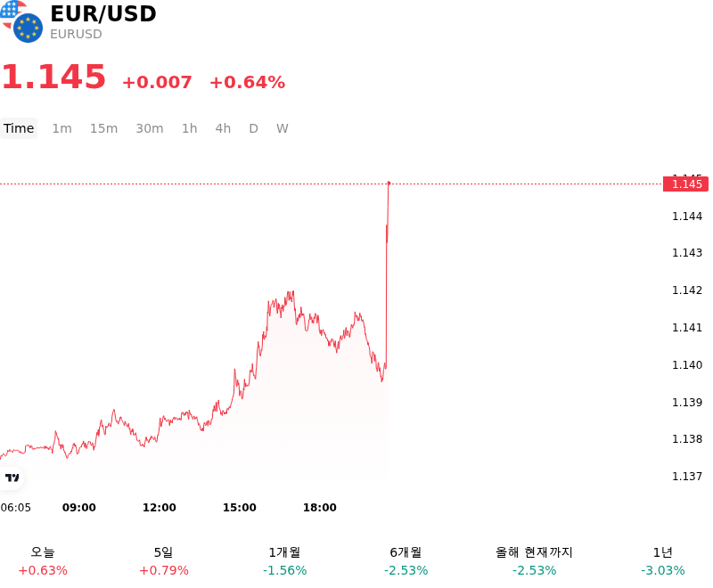Choose the 30m interval

point(150,128)
